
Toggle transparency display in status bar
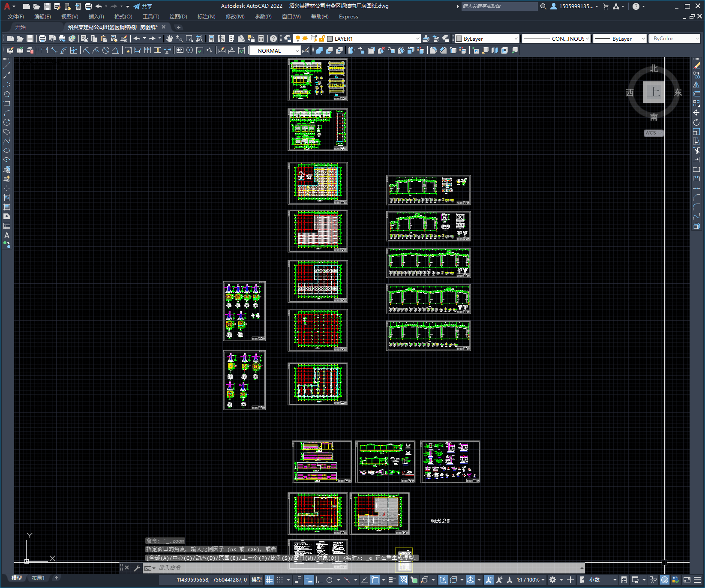pyautogui.click(x=403, y=580)
